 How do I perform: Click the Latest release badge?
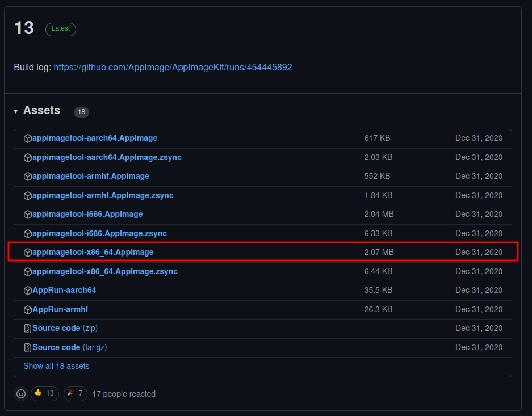point(61,29)
